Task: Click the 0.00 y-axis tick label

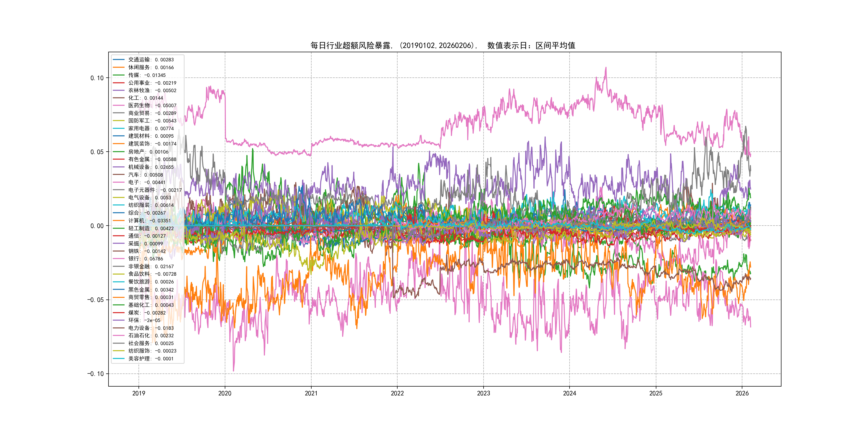Action: pos(97,226)
